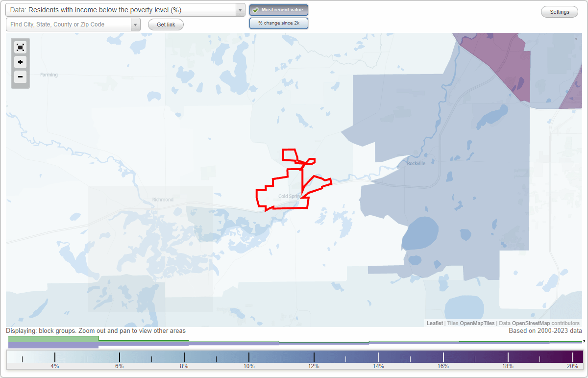Open the OpenMapTiles link
This screenshot has width=588, height=378.
click(477, 323)
